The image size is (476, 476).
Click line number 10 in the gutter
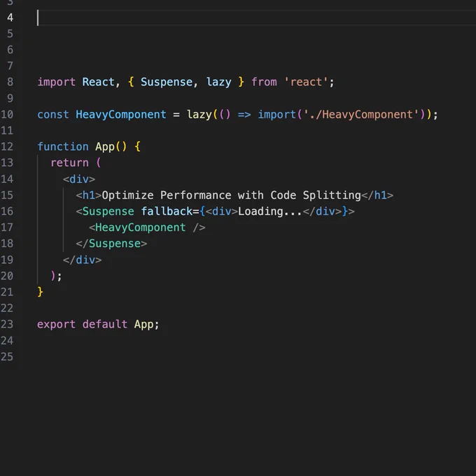[x=7, y=114]
